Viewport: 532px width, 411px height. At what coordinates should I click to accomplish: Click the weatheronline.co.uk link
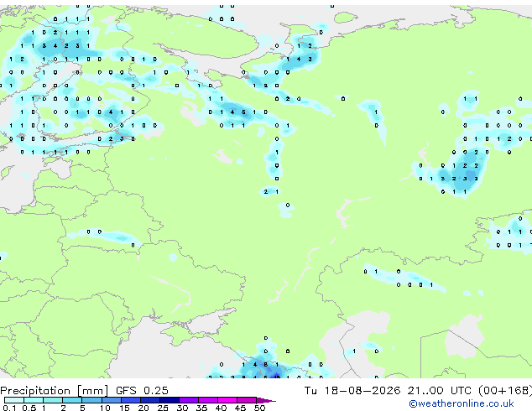[462, 403]
